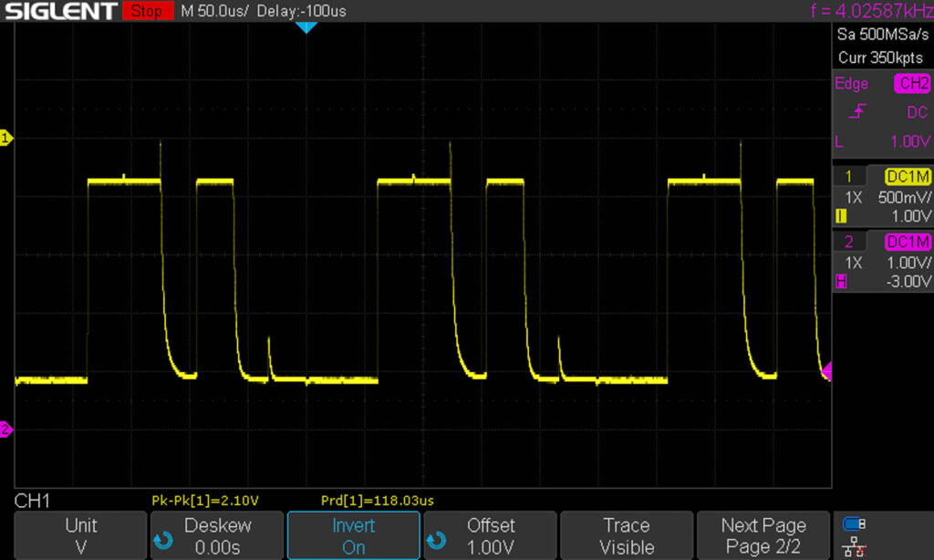Select the Offset 1.00V softkey

(490, 535)
